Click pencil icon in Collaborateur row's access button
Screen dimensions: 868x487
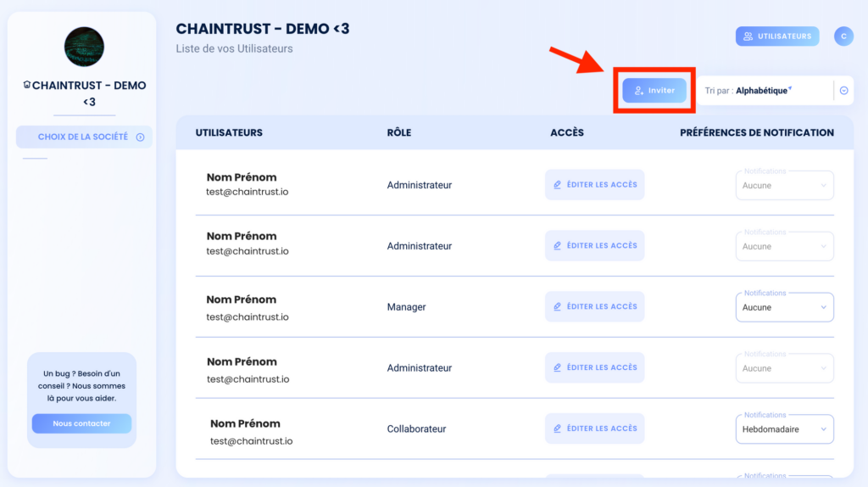click(558, 428)
